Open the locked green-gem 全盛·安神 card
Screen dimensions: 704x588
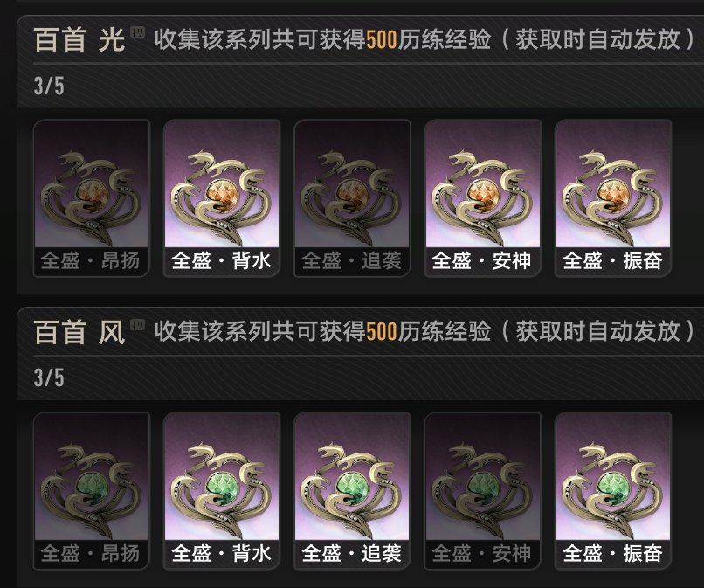[483, 490]
